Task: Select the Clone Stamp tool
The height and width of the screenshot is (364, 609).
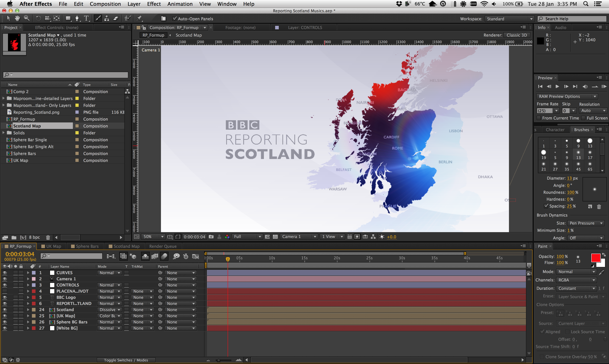Action: click(x=107, y=18)
